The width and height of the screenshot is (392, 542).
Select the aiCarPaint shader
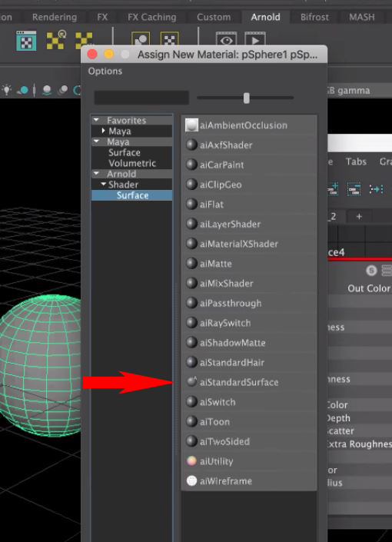(x=249, y=165)
